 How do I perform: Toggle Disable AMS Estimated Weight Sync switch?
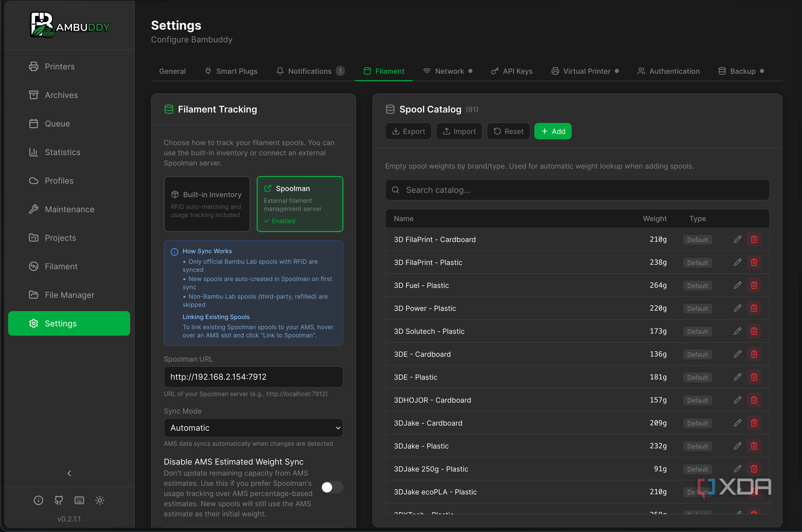click(x=332, y=487)
